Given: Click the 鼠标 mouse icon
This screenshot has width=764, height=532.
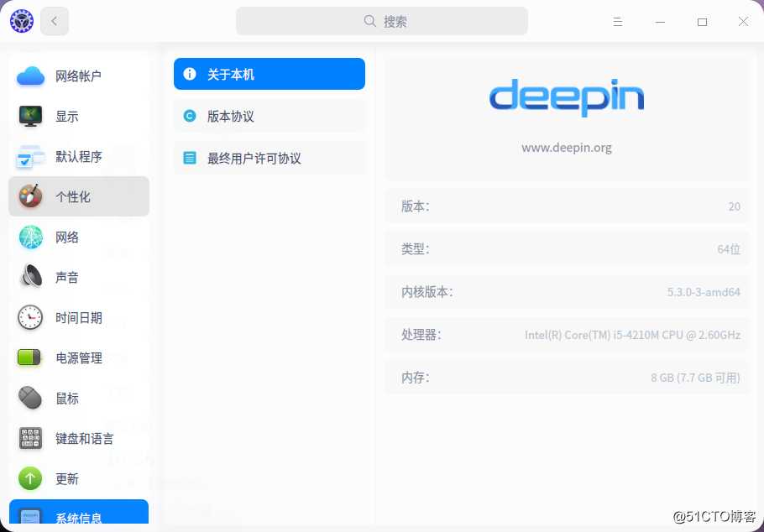Looking at the screenshot, I should 30,398.
